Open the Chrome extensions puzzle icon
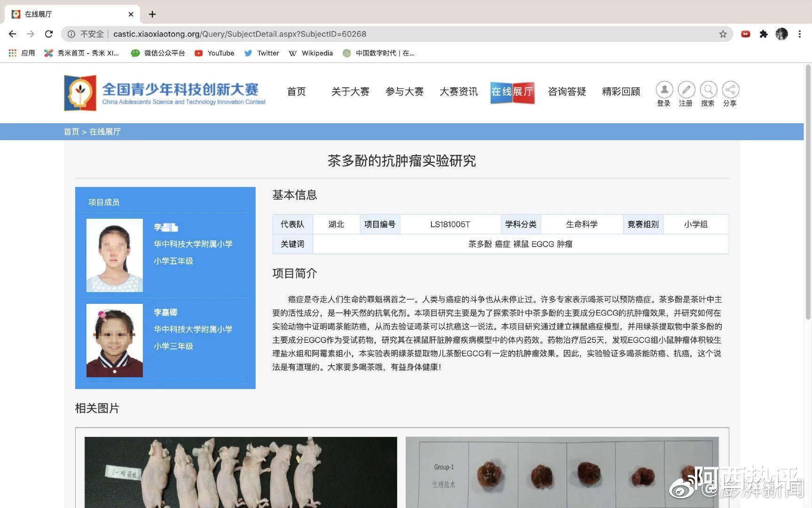 coord(764,34)
